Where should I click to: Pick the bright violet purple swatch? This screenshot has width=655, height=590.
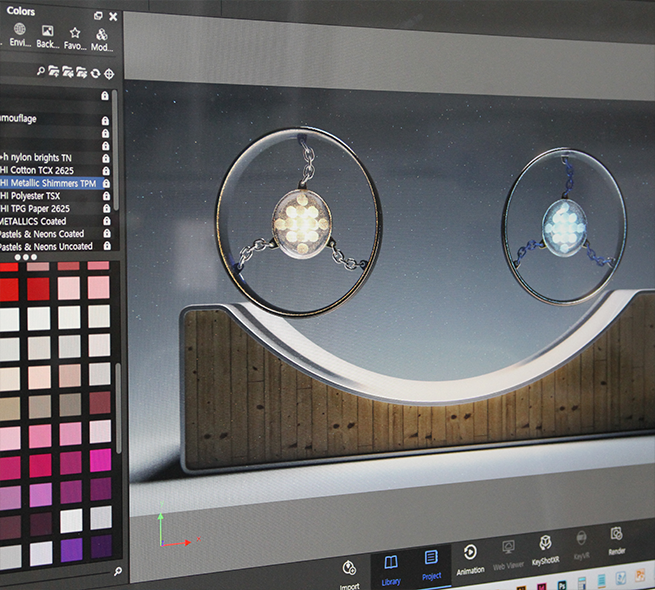click(x=71, y=549)
